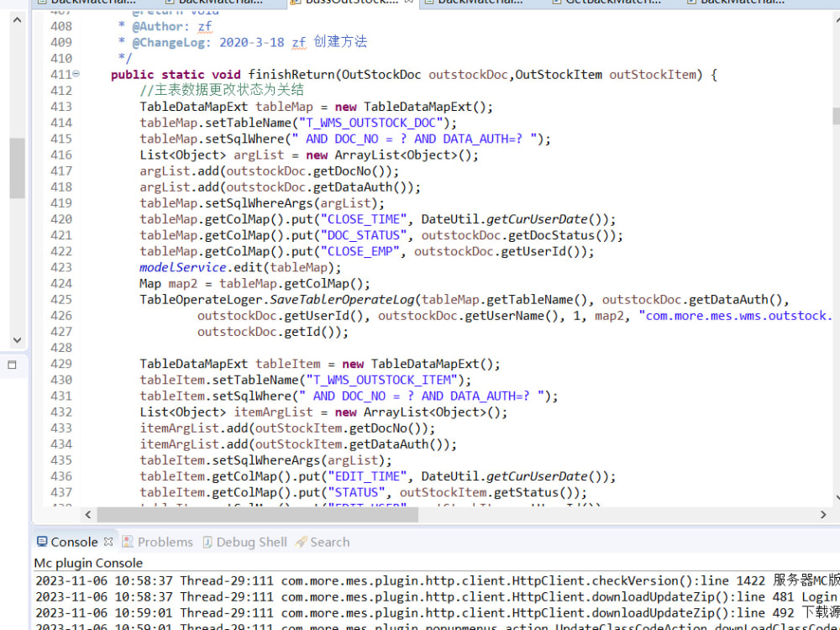Image resolution: width=840 pixels, height=630 pixels.
Task: Click the Console monitor icon
Action: (x=42, y=542)
